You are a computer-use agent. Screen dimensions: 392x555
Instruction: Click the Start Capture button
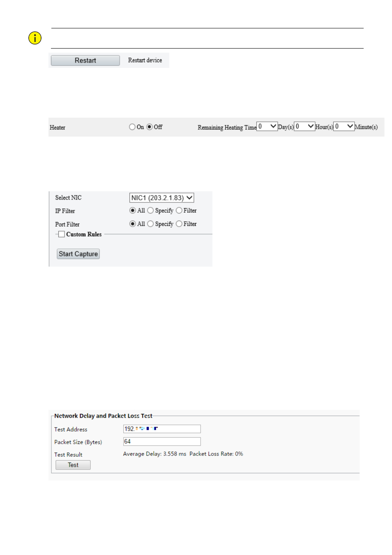click(x=78, y=254)
